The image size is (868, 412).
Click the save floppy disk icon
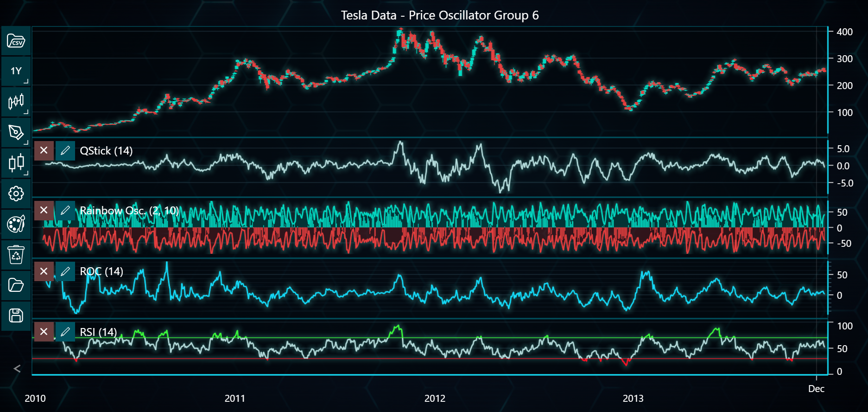pos(16,315)
